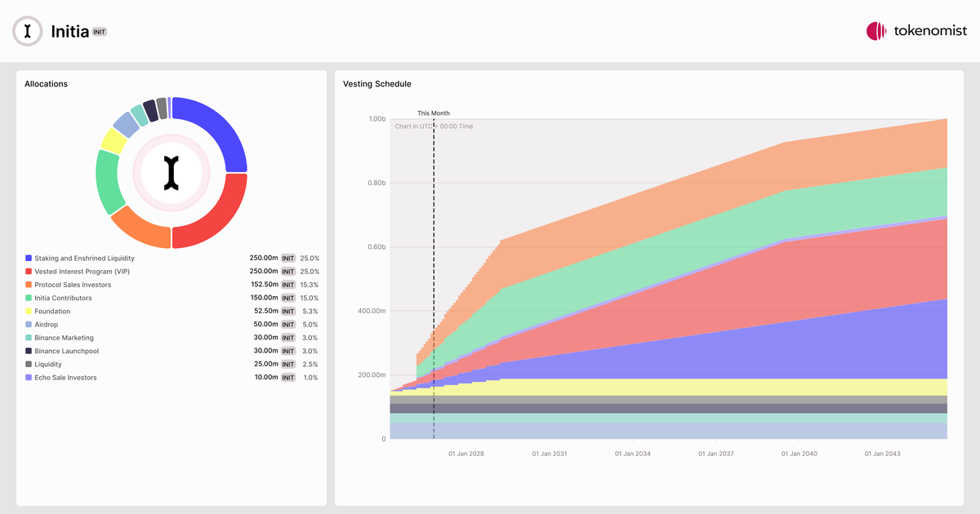This screenshot has width=980, height=514.
Task: Click the 0.60b y-axis label
Action: pos(376,247)
